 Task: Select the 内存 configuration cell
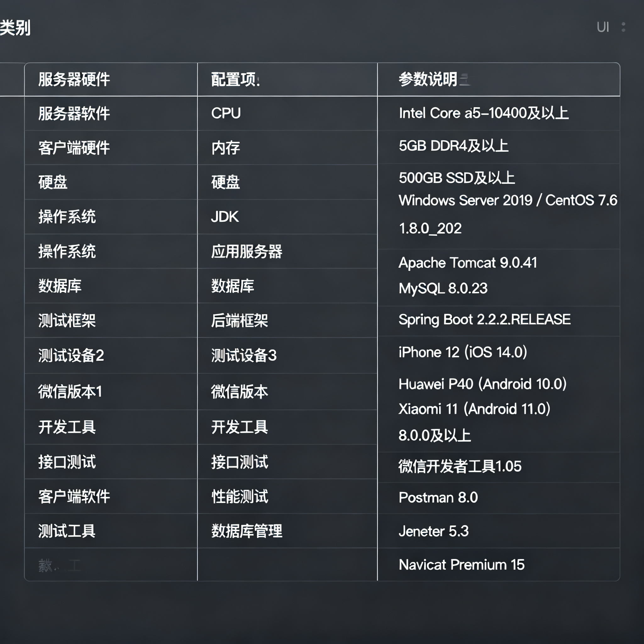coord(287,148)
